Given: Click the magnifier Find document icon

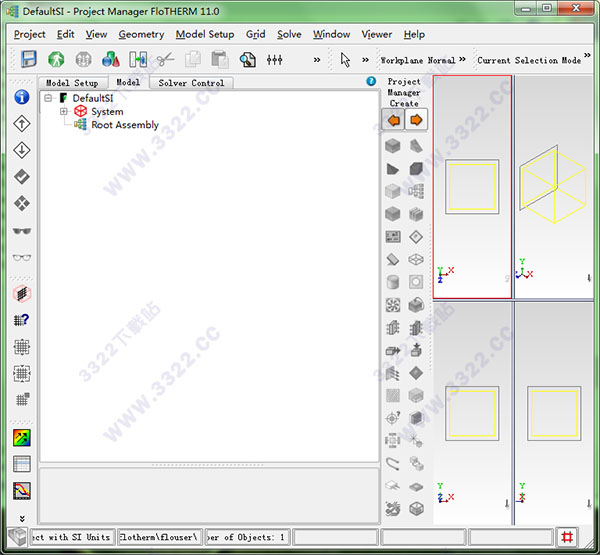Looking at the screenshot, I should 248,60.
